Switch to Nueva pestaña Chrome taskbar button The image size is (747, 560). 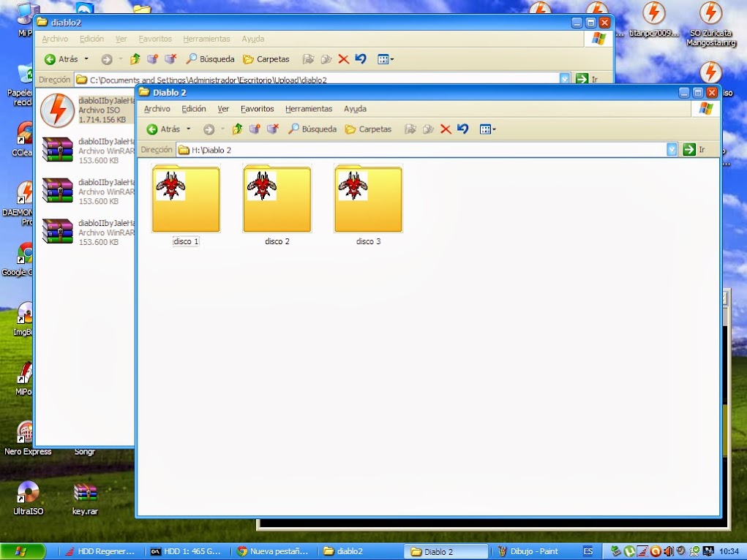click(x=273, y=551)
